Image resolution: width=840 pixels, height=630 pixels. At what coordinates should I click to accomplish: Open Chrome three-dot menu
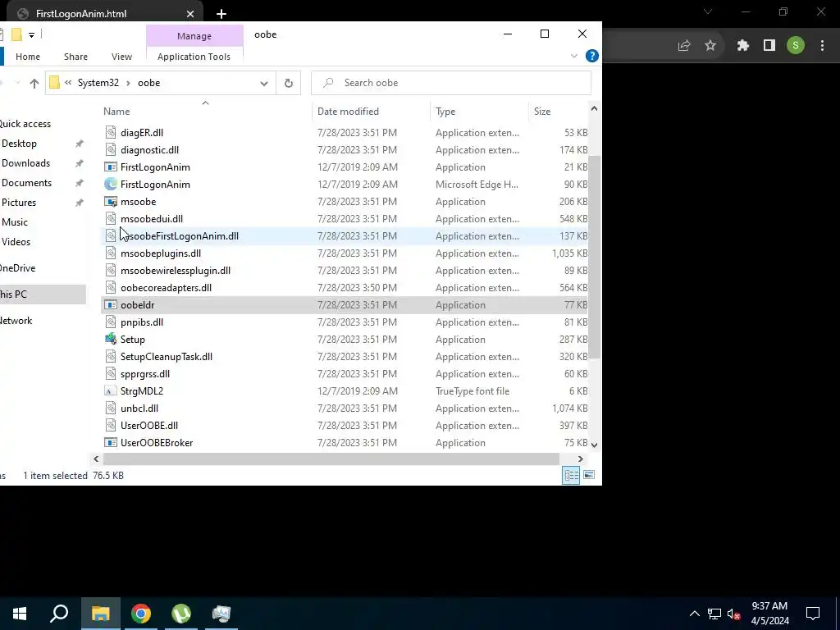coord(822,46)
